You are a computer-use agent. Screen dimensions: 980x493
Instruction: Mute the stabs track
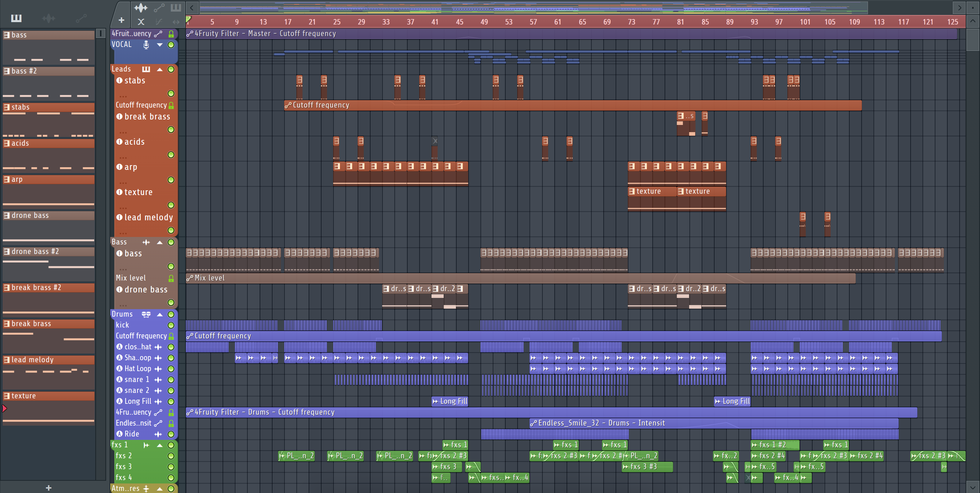(171, 93)
